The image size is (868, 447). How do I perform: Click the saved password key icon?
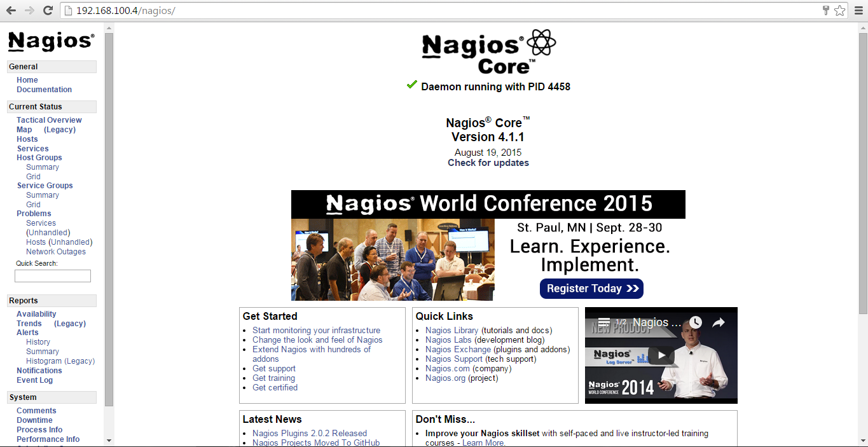826,10
